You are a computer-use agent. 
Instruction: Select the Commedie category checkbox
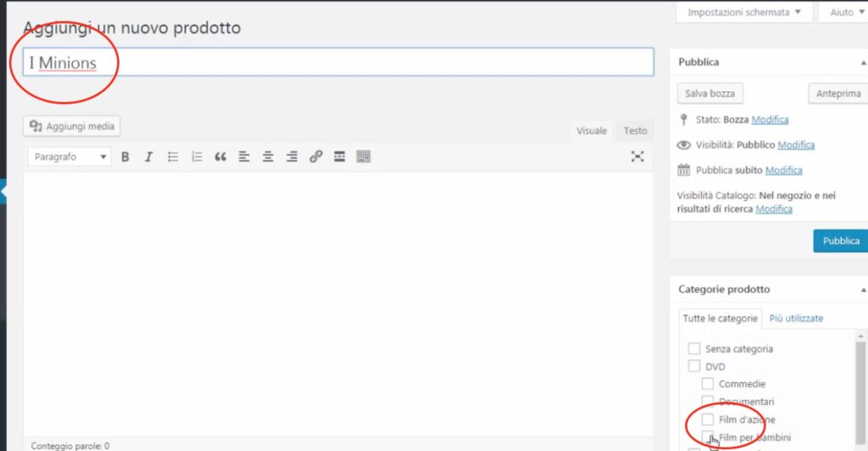[708, 384]
